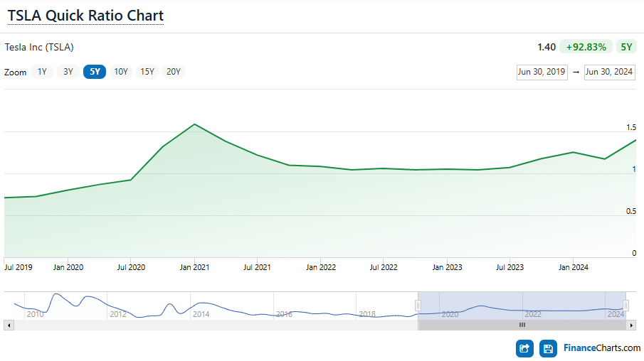Click the 2014 mark in the navigator
The height and width of the screenshot is (361, 644).
point(201,314)
